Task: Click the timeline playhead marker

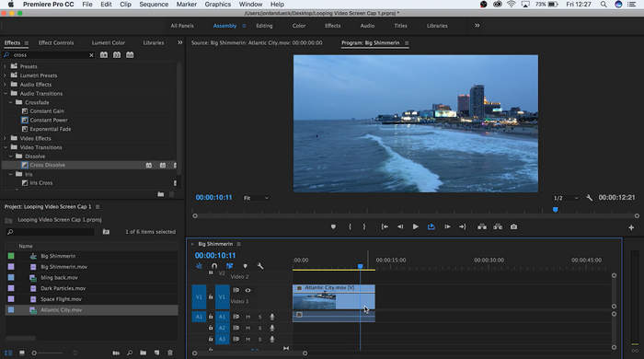Action: point(361,266)
